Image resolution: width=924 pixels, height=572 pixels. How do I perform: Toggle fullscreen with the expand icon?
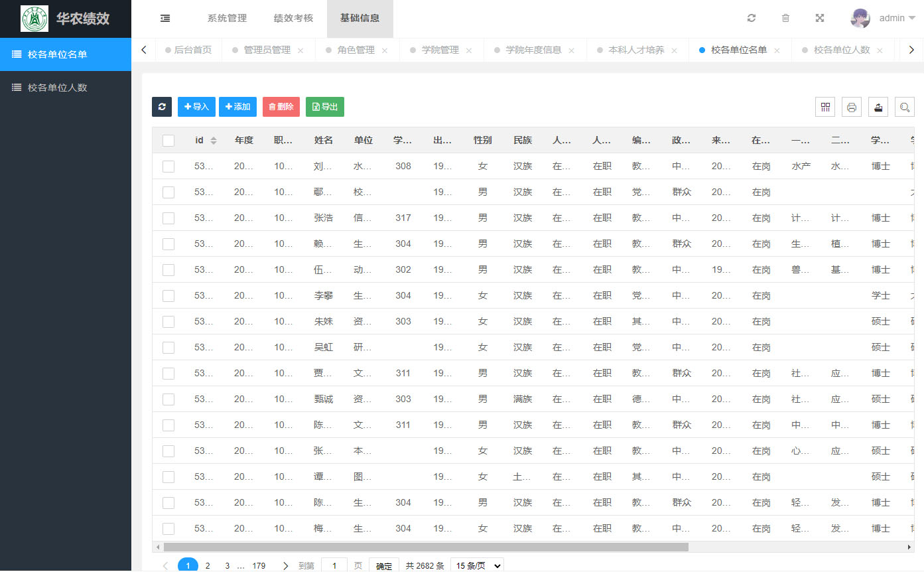[820, 19]
